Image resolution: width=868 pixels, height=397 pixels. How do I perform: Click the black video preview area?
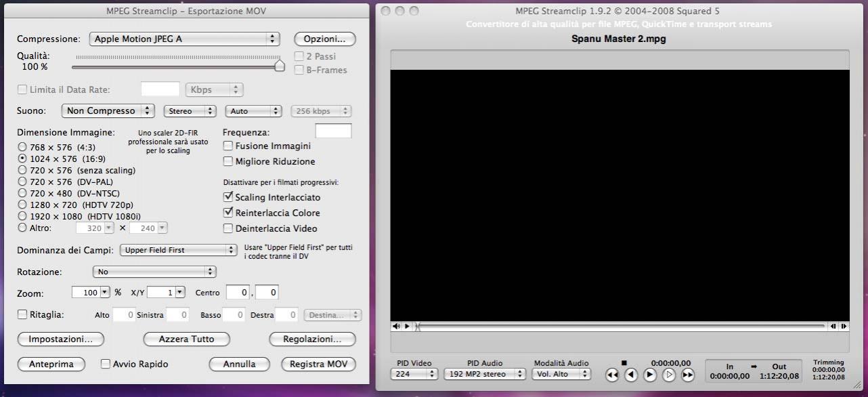point(620,195)
